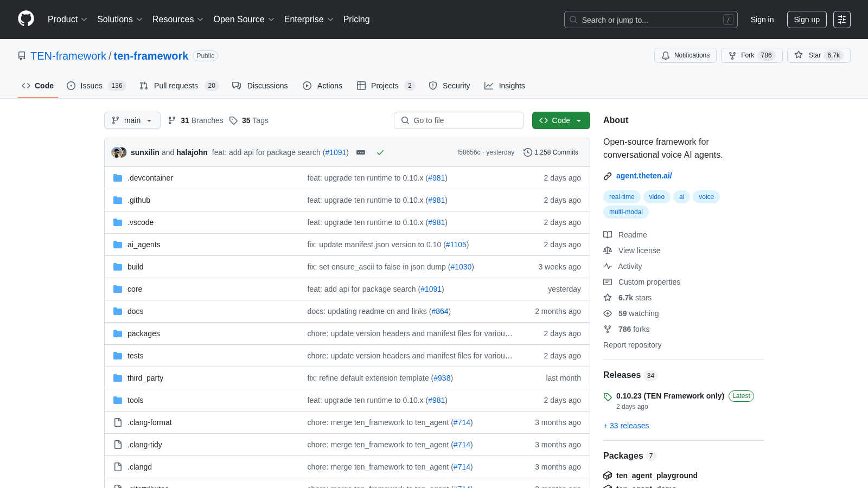Click Report repository link
The width and height of the screenshot is (868, 488).
[x=632, y=345]
